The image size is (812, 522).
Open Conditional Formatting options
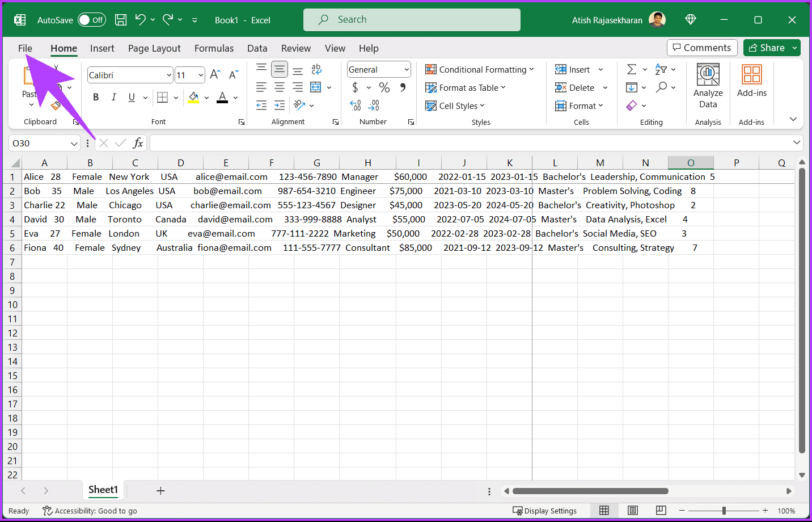[480, 69]
